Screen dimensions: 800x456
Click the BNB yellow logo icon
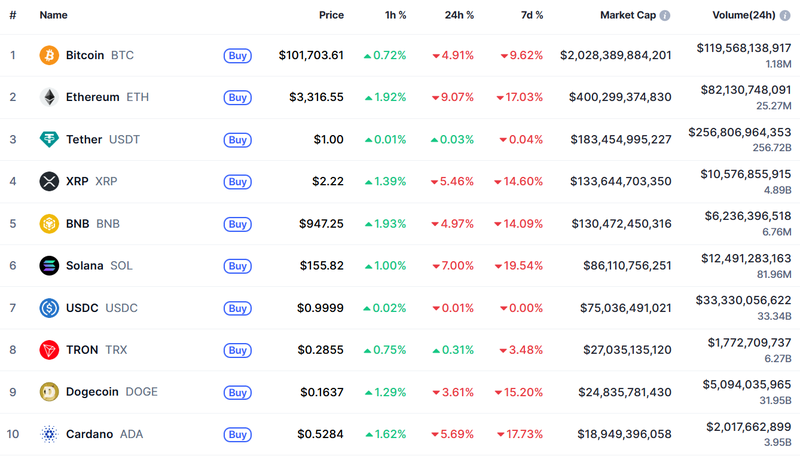(x=49, y=223)
